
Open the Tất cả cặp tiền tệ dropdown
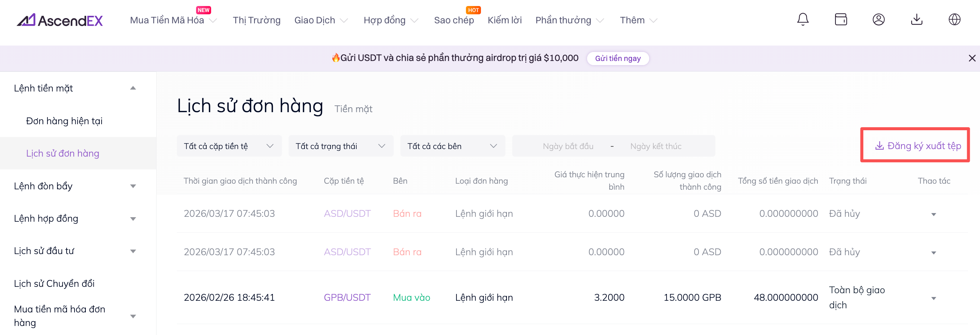point(229,146)
